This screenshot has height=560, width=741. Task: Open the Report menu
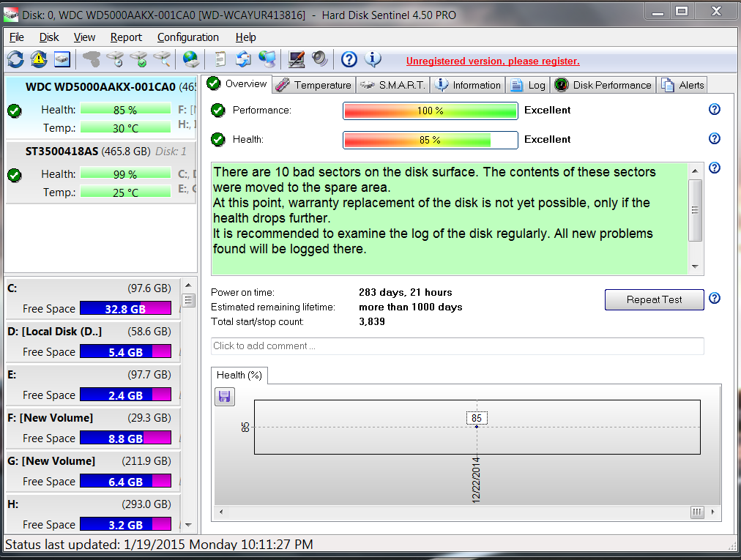[126, 37]
